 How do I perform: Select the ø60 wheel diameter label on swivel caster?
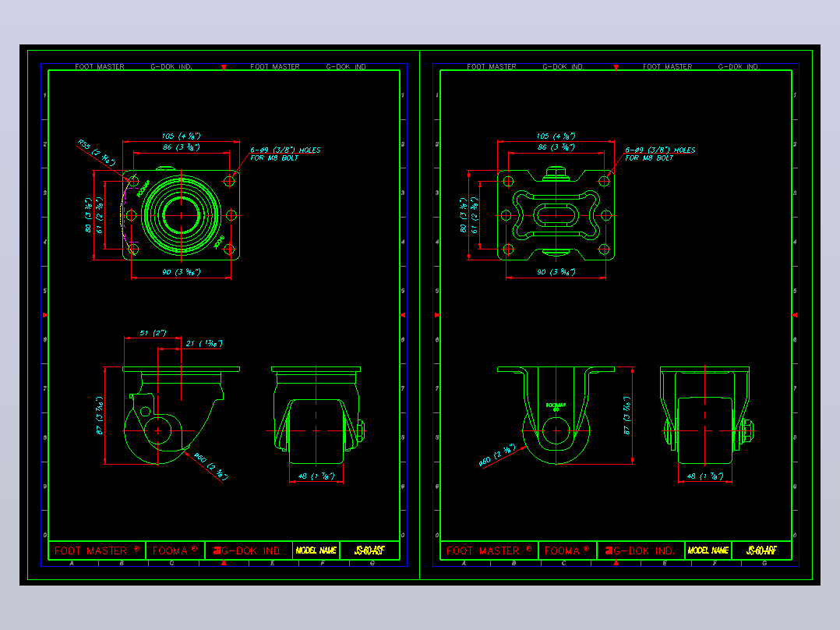[x=211, y=466]
